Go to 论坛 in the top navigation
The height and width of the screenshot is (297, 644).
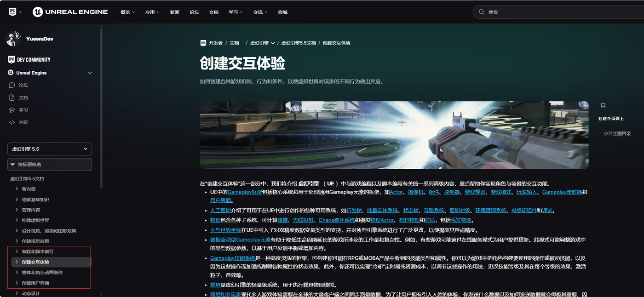tap(194, 12)
